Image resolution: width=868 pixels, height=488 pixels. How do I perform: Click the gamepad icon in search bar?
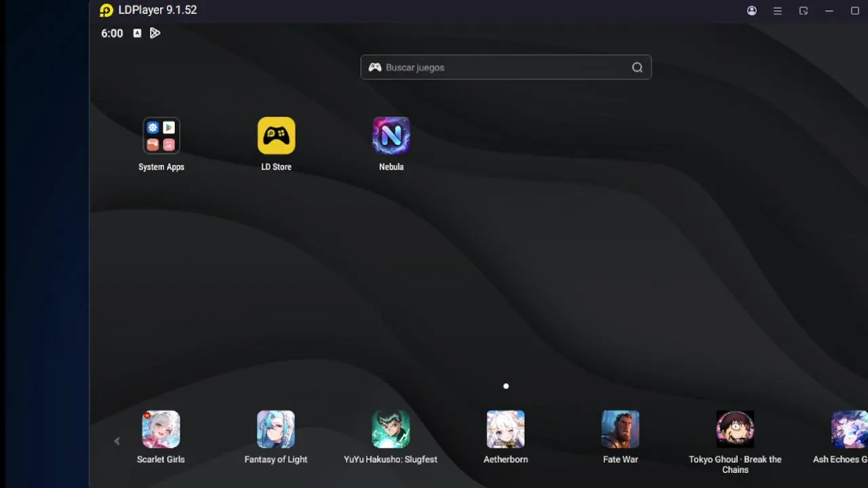tap(375, 67)
